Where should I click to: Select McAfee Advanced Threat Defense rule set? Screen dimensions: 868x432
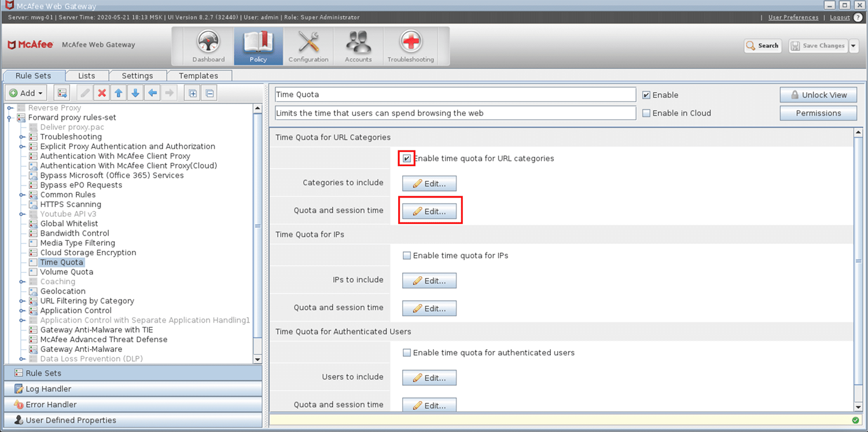tap(104, 340)
